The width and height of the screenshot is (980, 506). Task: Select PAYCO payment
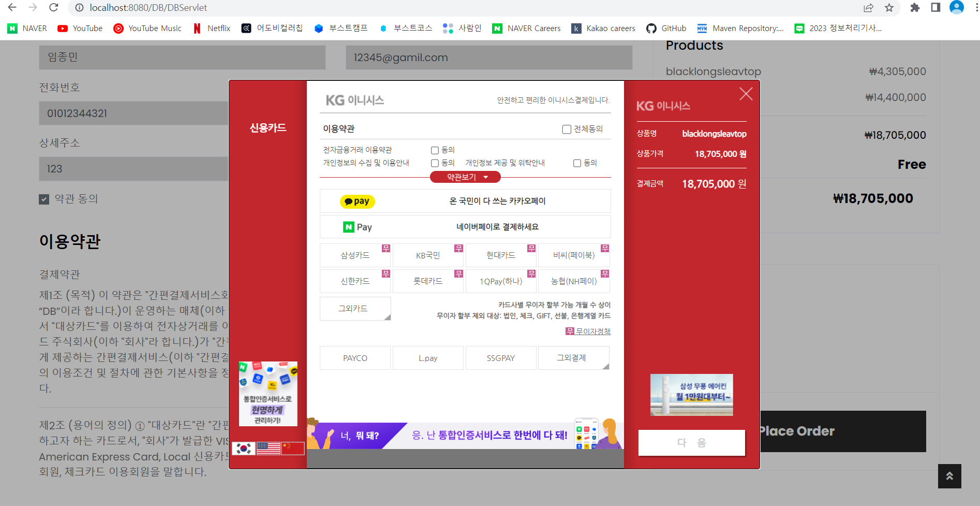355,358
